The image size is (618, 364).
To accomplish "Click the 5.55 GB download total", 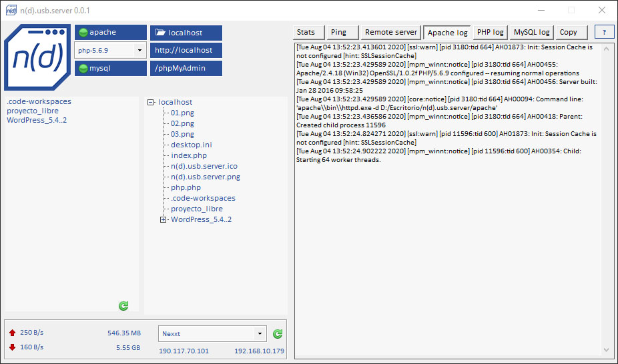I will (x=128, y=348).
